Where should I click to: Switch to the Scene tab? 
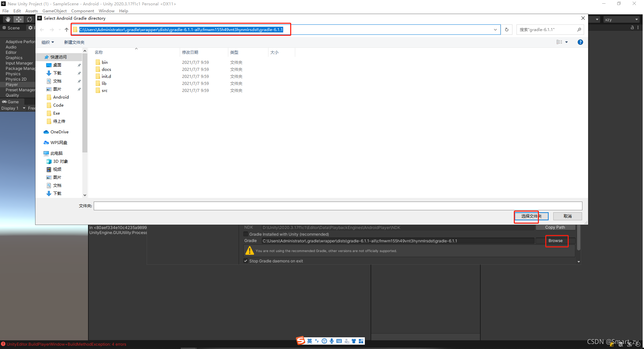click(x=12, y=28)
